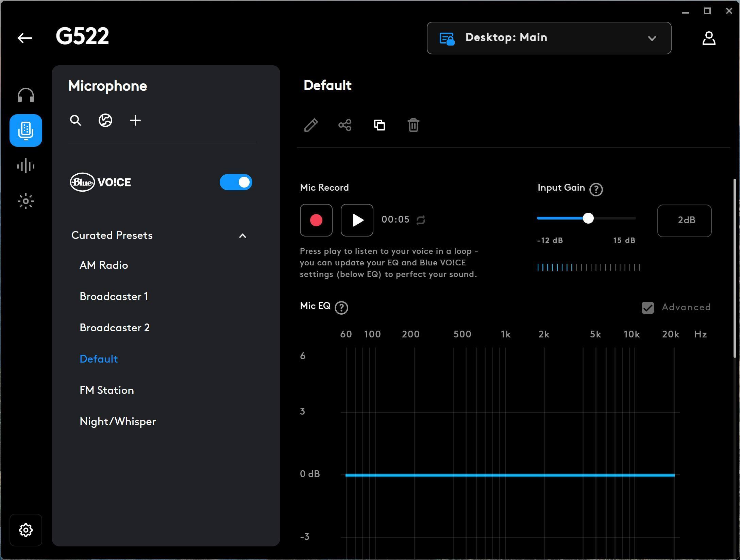Screen dimensions: 740x560
Task: Open the lighting settings sidebar icon
Action: tap(26, 201)
